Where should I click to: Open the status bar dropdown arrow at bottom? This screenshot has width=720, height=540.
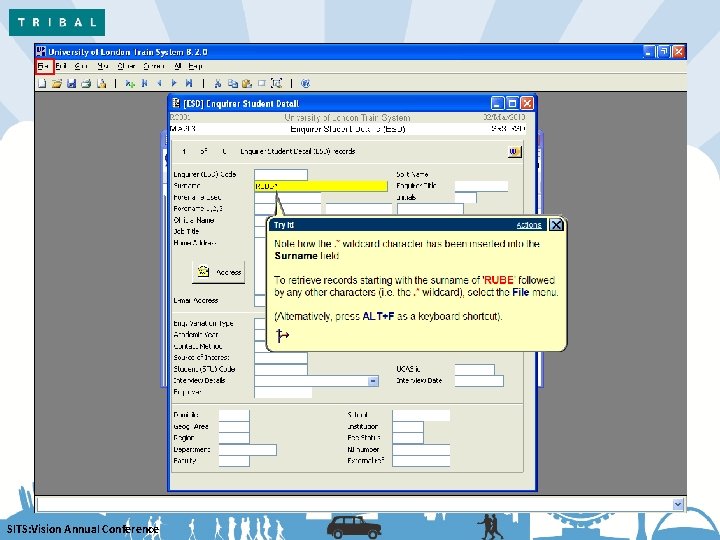tap(678, 505)
